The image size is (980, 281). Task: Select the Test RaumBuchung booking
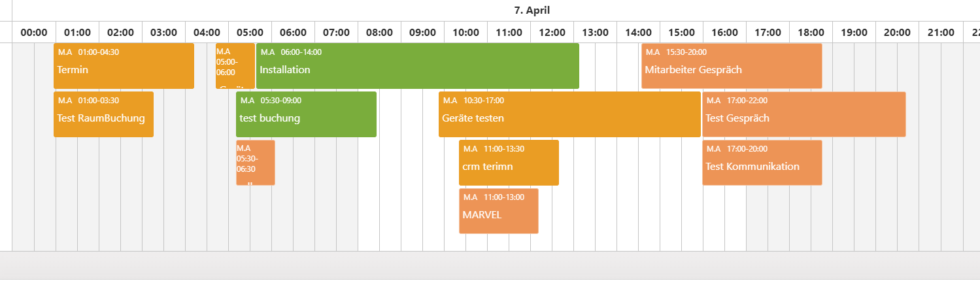coord(103,114)
